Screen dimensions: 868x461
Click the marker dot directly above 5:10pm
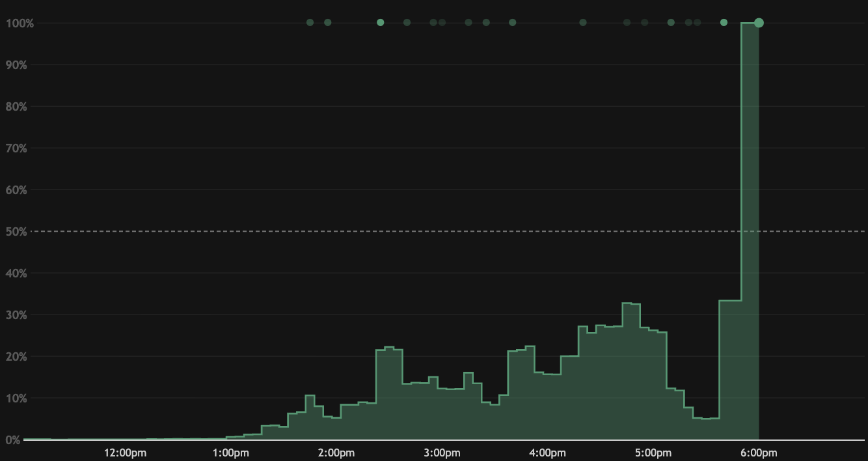pyautogui.click(x=671, y=23)
